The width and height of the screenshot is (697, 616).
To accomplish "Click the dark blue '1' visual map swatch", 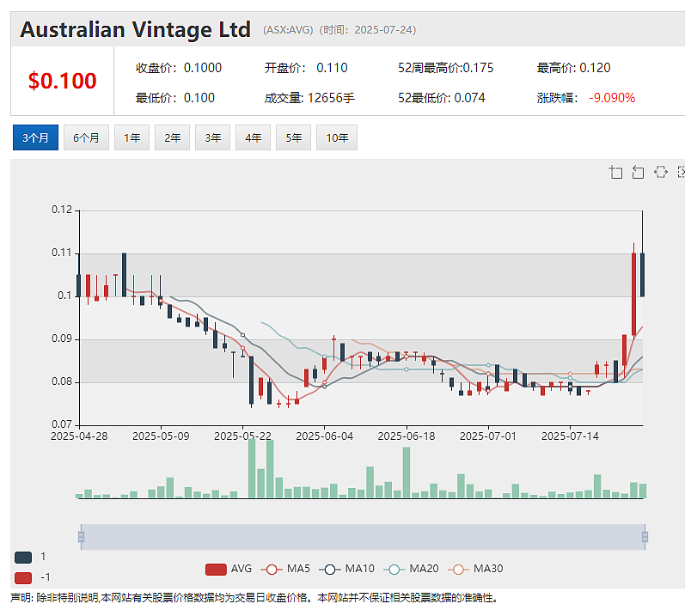I will (23, 558).
